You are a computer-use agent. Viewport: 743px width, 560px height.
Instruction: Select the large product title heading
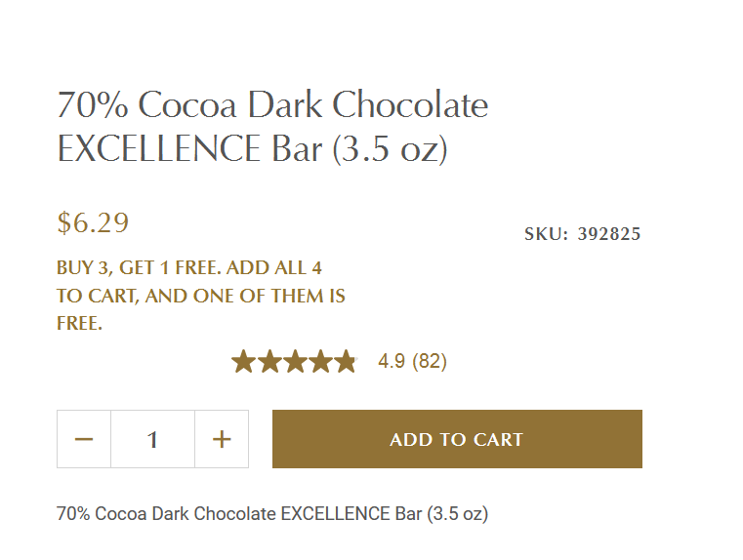point(272,127)
